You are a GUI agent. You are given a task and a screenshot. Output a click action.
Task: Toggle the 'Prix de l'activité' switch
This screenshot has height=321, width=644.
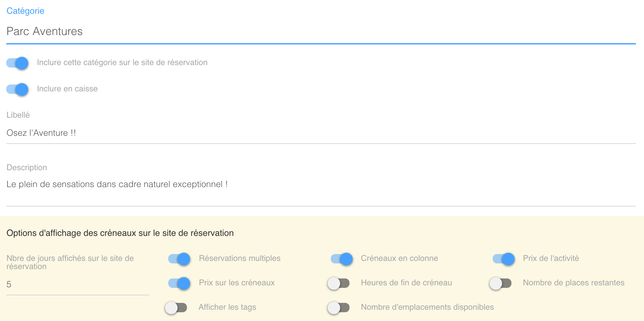click(x=503, y=259)
